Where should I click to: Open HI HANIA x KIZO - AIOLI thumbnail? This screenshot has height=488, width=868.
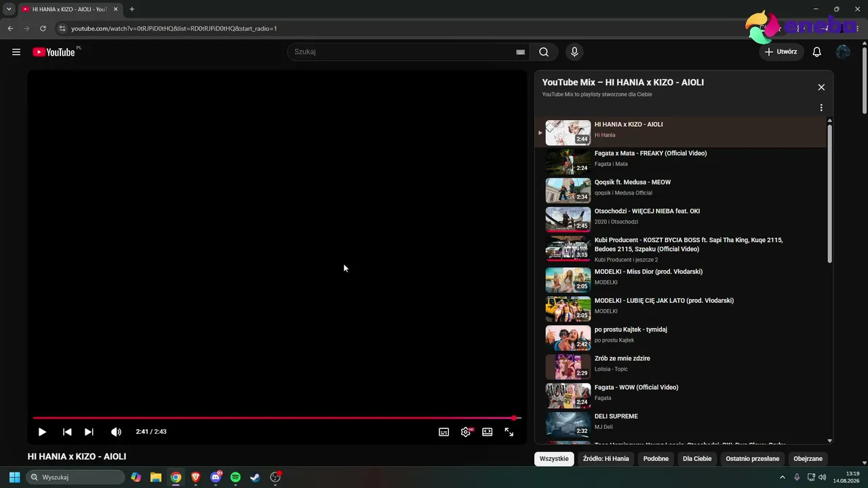568,133
